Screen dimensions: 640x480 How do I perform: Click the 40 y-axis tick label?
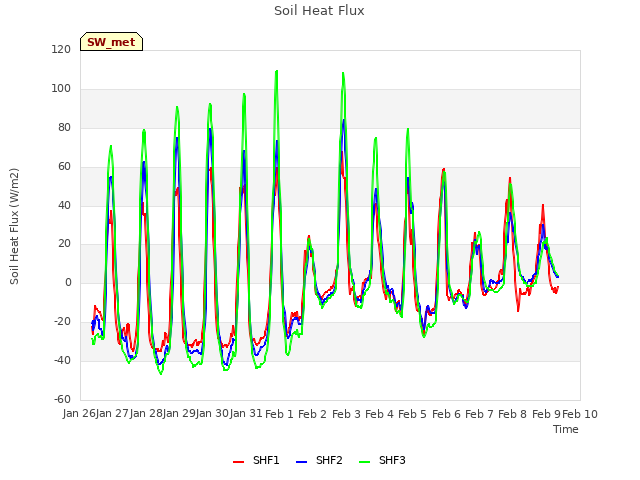64,205
